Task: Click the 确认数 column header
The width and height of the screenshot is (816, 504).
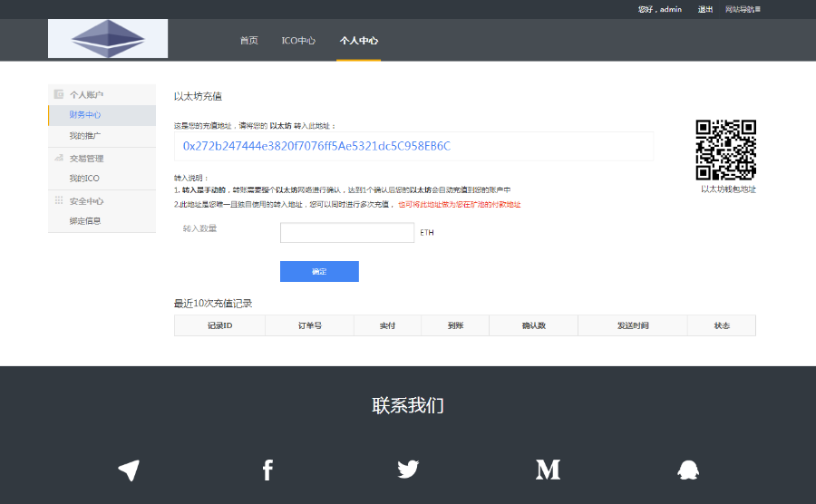Action: coord(533,325)
